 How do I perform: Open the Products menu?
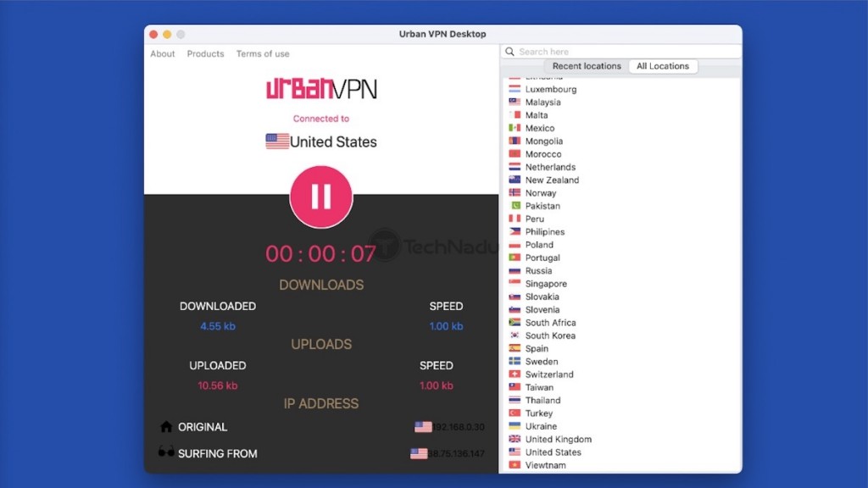(x=205, y=53)
